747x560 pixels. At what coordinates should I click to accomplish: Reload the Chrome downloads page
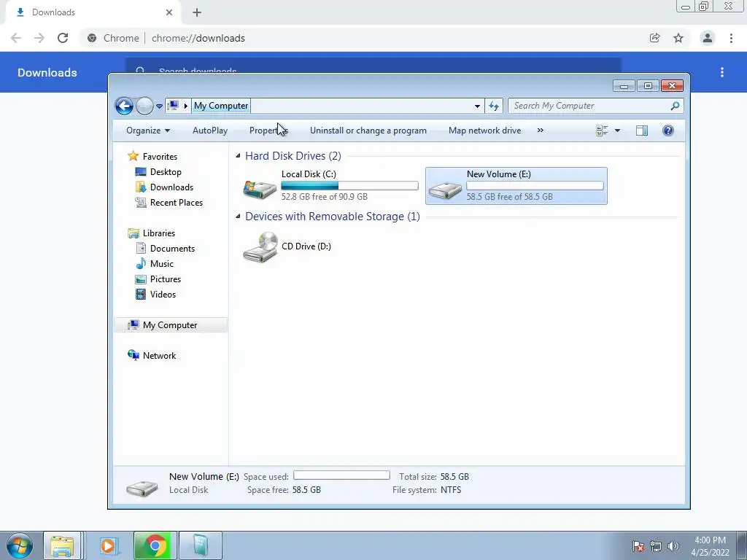pyautogui.click(x=63, y=38)
